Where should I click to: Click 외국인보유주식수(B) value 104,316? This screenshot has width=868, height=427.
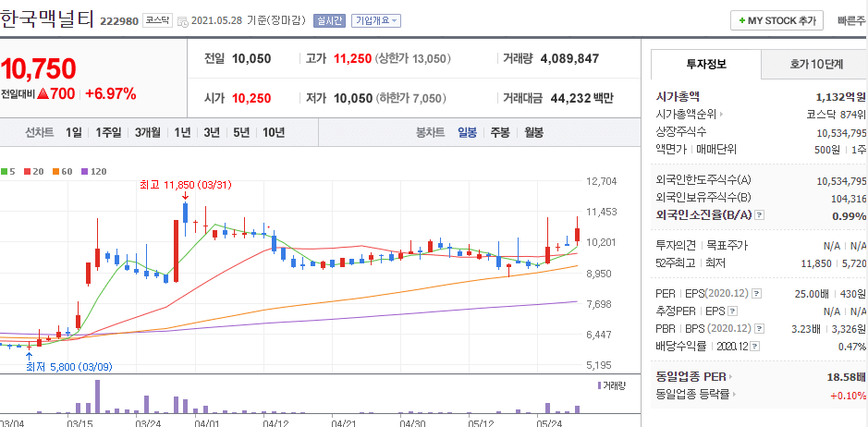point(848,198)
